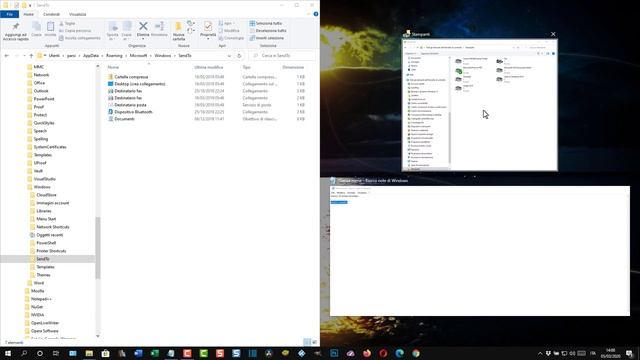Image resolution: width=640 pixels, height=360 pixels.
Task: Switch to details view layout toggle
Action: 307,342
